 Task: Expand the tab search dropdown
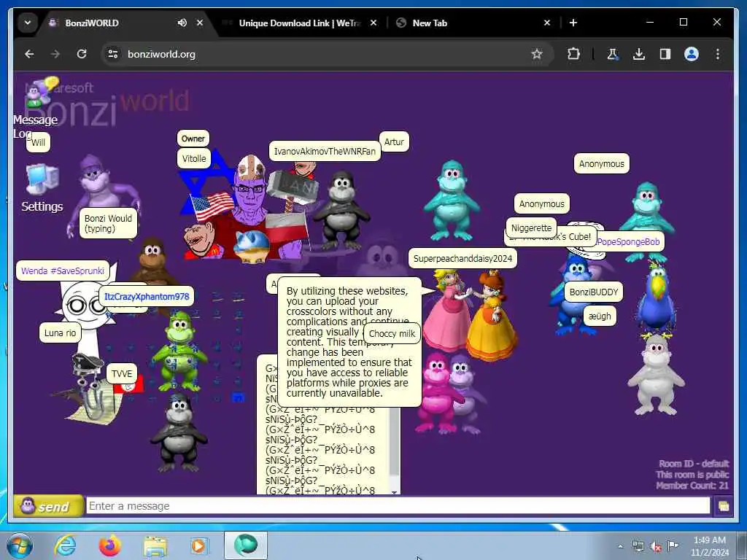click(x=28, y=23)
